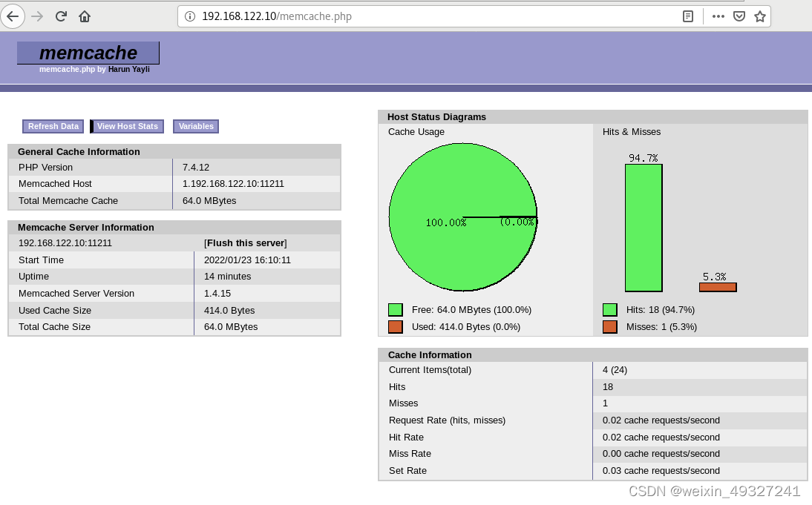Click the Refresh Data button
Image resolution: width=812 pixels, height=505 pixels.
pos(52,126)
